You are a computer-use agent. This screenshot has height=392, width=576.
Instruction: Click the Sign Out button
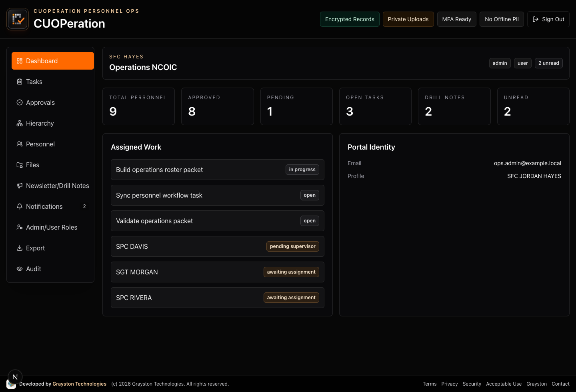coord(548,19)
